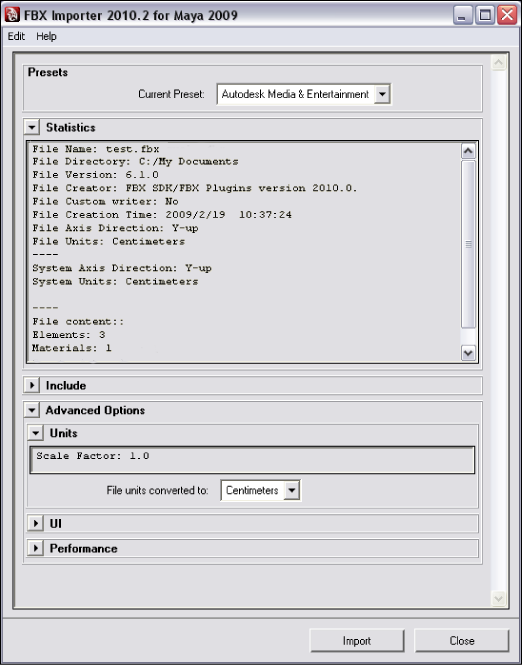522x665 pixels.
Task: Click the main panel scroll down arrow
Action: [499, 598]
